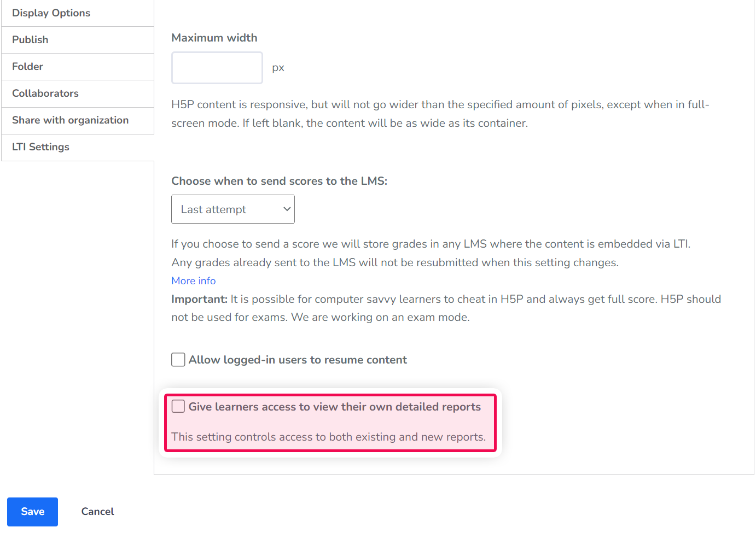The width and height of the screenshot is (756, 533).
Task: Open the Display Options section
Action: click(51, 13)
